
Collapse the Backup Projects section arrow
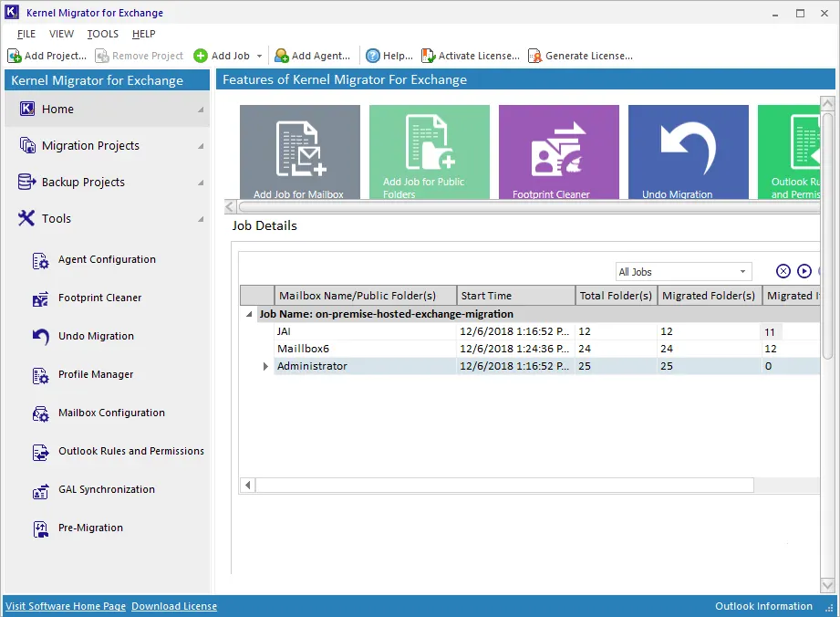click(x=201, y=183)
